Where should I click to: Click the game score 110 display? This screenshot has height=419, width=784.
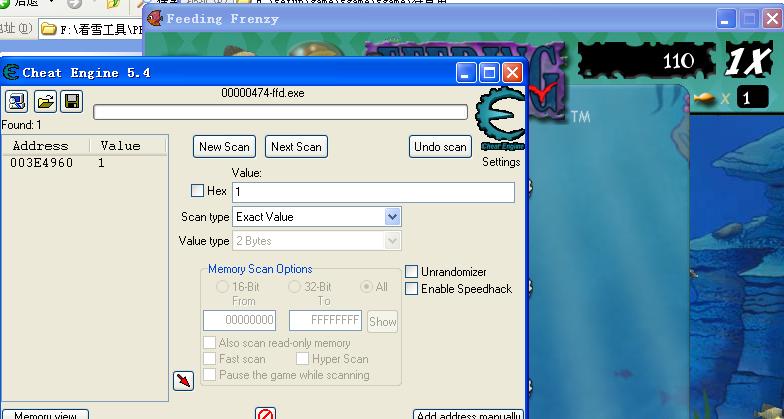(x=647, y=60)
